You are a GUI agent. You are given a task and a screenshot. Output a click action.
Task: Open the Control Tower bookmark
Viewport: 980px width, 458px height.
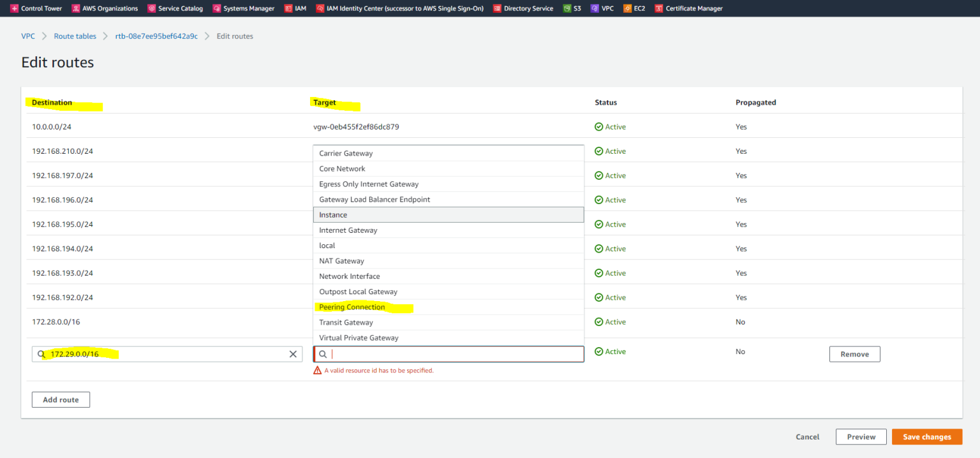36,8
